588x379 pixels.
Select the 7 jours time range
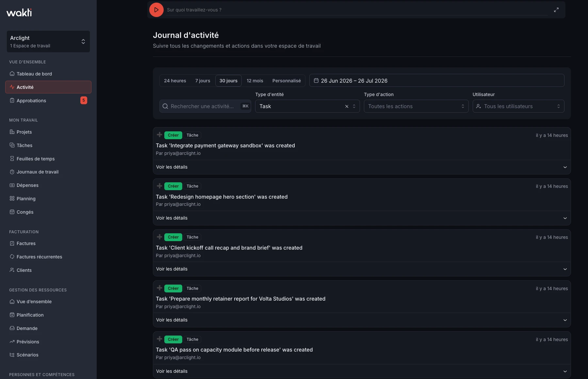pyautogui.click(x=203, y=81)
